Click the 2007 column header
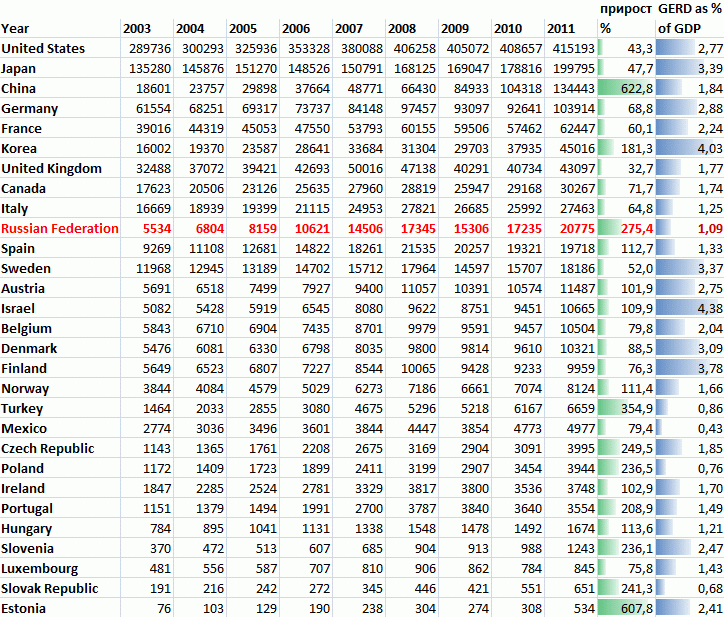 click(x=349, y=29)
